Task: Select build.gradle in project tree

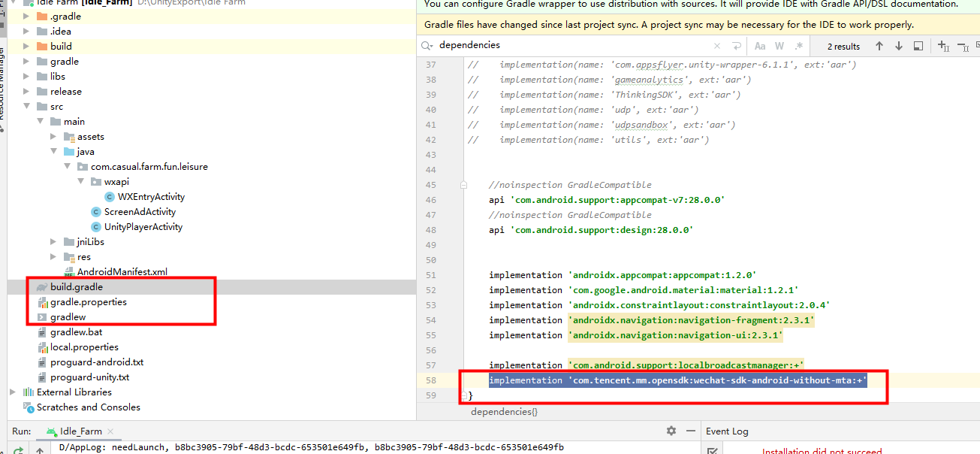Action: (x=77, y=287)
